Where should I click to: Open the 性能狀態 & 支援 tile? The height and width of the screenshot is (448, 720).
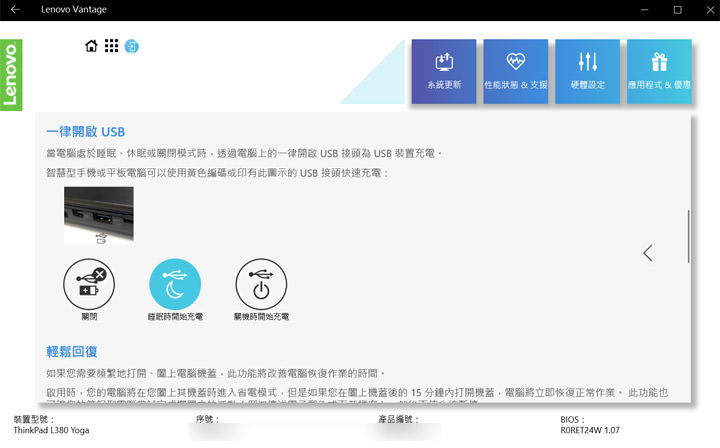click(515, 72)
